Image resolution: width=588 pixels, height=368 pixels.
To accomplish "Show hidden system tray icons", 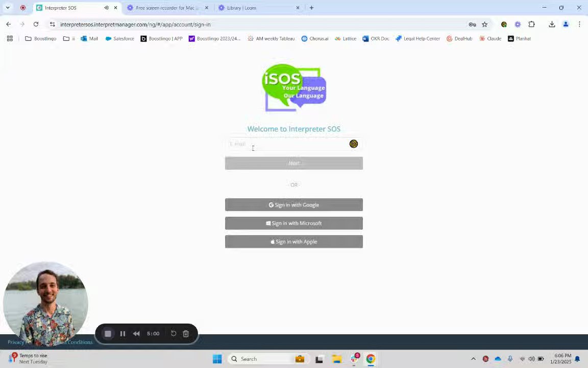I will click(x=473, y=359).
